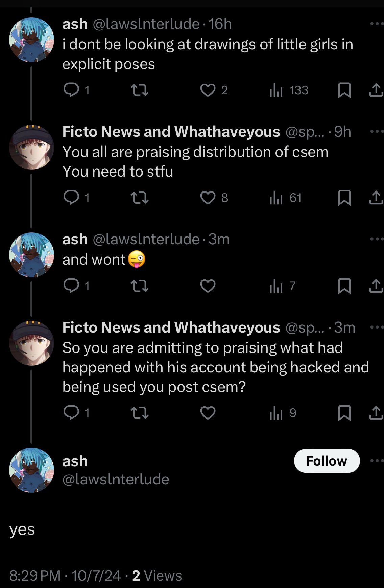
Task: View analytics showing 61 views
Action: [285, 198]
